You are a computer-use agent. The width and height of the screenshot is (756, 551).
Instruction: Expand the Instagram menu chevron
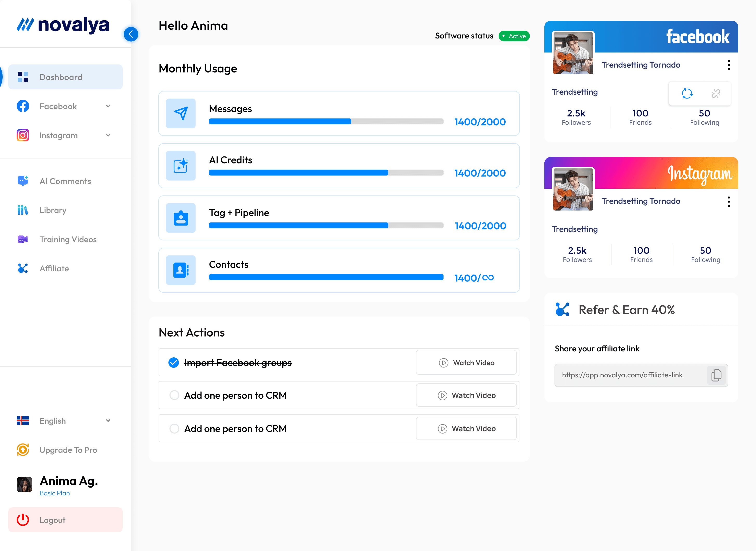click(x=108, y=135)
